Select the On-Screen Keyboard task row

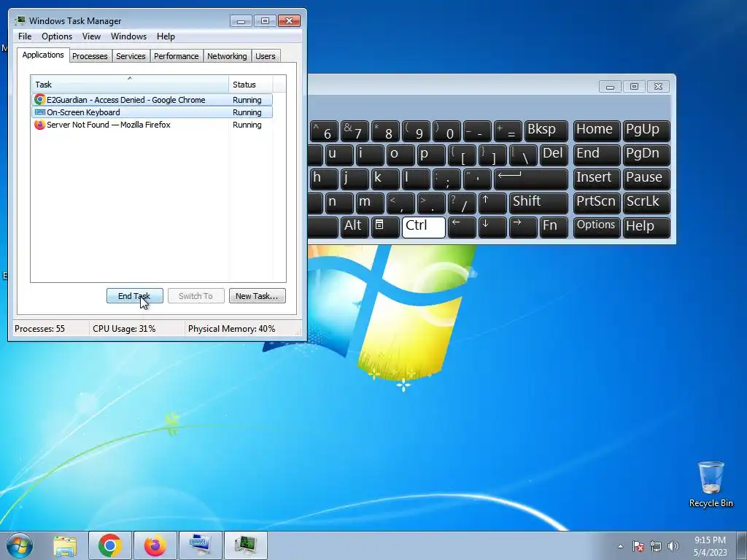coord(152,112)
